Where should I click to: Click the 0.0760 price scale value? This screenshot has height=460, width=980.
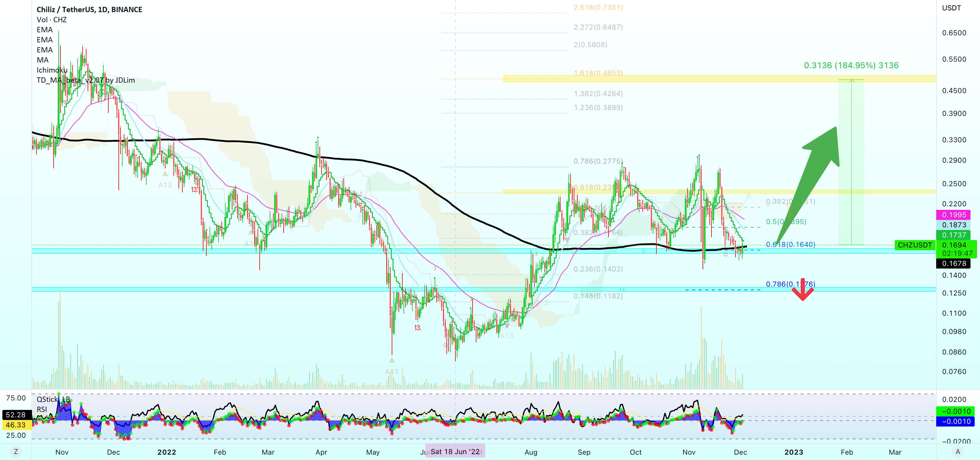point(954,372)
